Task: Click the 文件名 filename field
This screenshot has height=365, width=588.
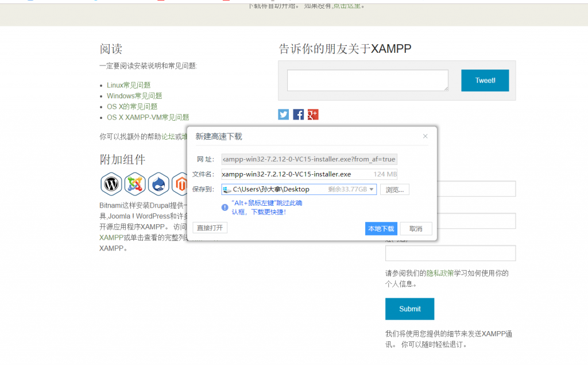Action: tap(309, 174)
